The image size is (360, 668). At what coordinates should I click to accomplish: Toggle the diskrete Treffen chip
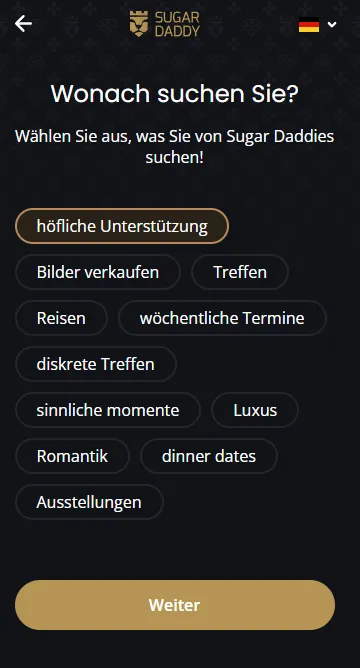pos(95,364)
